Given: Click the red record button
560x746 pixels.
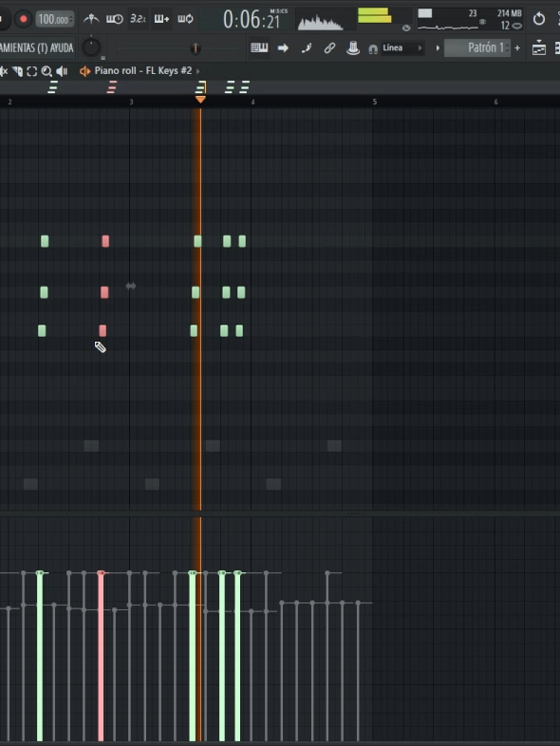Looking at the screenshot, I should click(23, 19).
